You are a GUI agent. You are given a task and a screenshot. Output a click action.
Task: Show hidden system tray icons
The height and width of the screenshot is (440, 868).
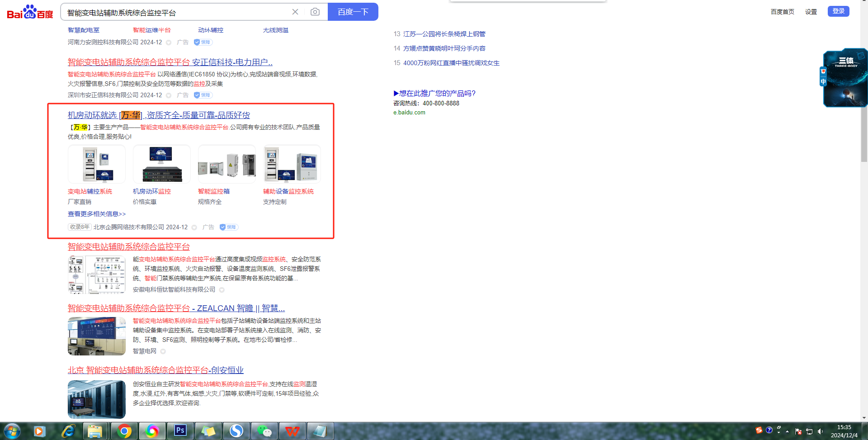point(788,431)
